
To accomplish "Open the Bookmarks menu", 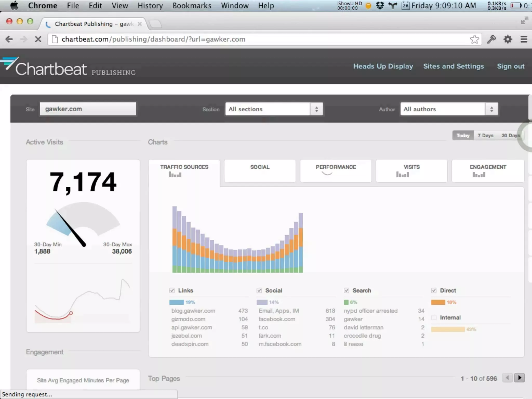I will pyautogui.click(x=192, y=5).
